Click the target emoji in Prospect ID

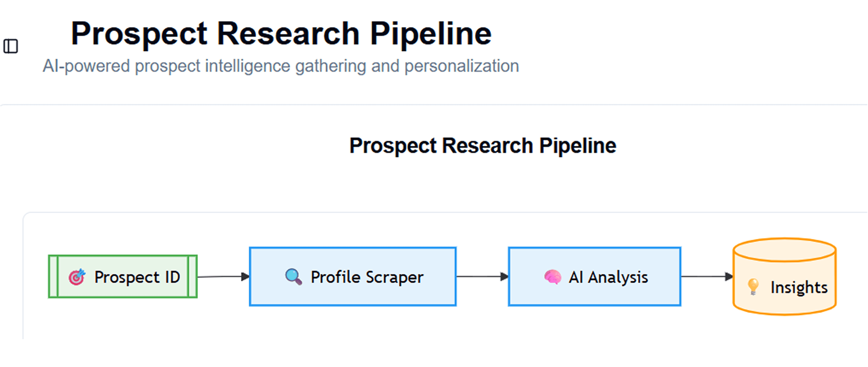(77, 277)
